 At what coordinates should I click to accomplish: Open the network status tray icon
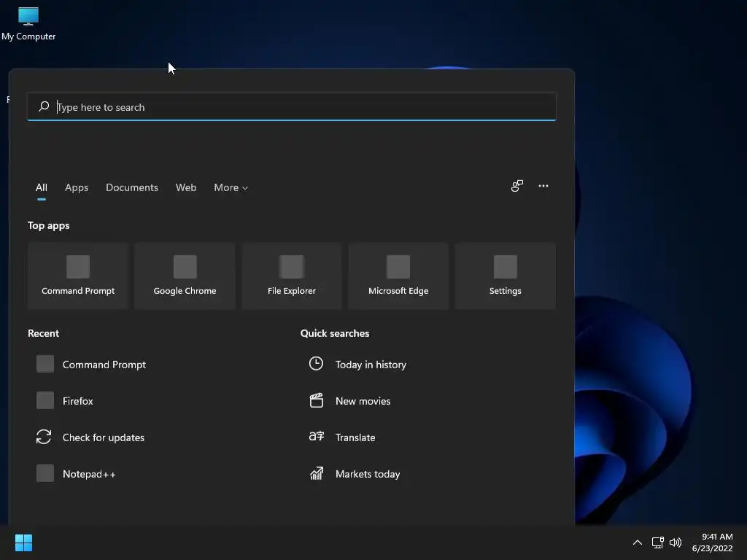[657, 542]
